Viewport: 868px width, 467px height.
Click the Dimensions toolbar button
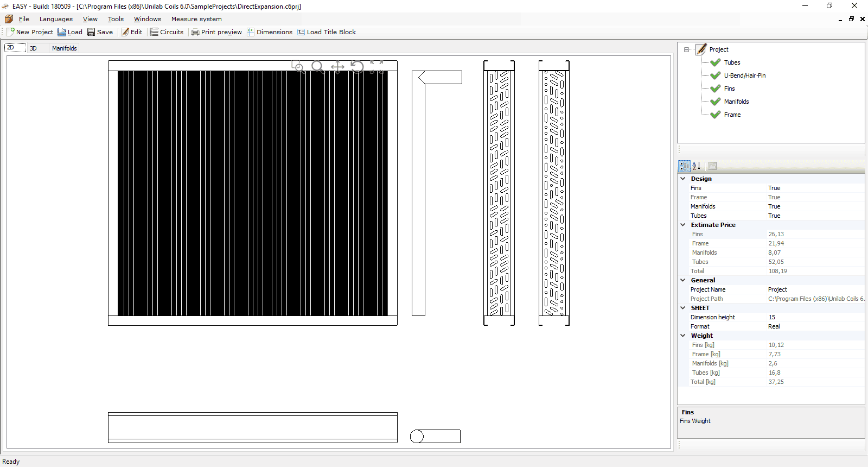270,32
